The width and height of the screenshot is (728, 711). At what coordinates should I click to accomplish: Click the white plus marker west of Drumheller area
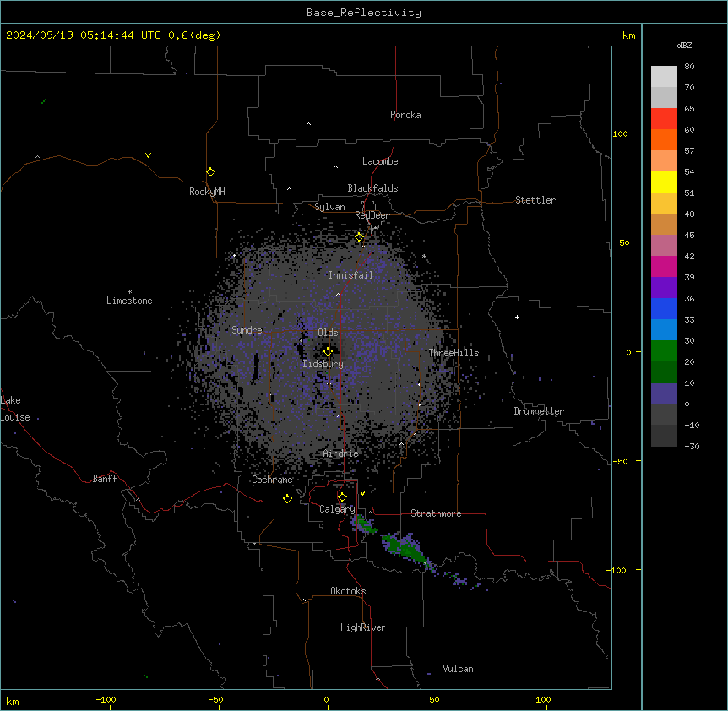tap(517, 317)
